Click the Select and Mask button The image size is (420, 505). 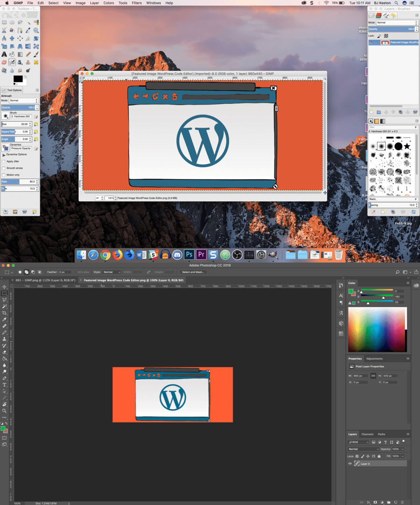tap(193, 272)
